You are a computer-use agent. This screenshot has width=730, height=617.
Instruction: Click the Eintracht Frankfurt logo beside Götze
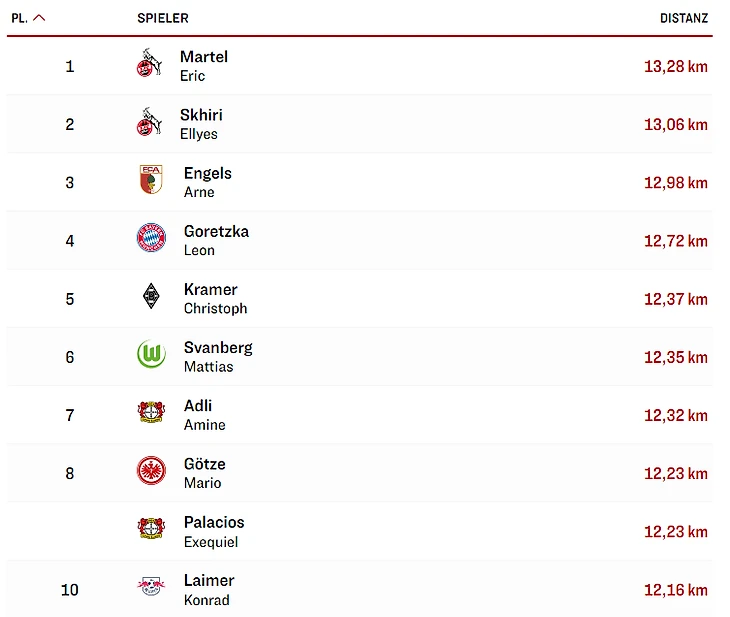151,471
